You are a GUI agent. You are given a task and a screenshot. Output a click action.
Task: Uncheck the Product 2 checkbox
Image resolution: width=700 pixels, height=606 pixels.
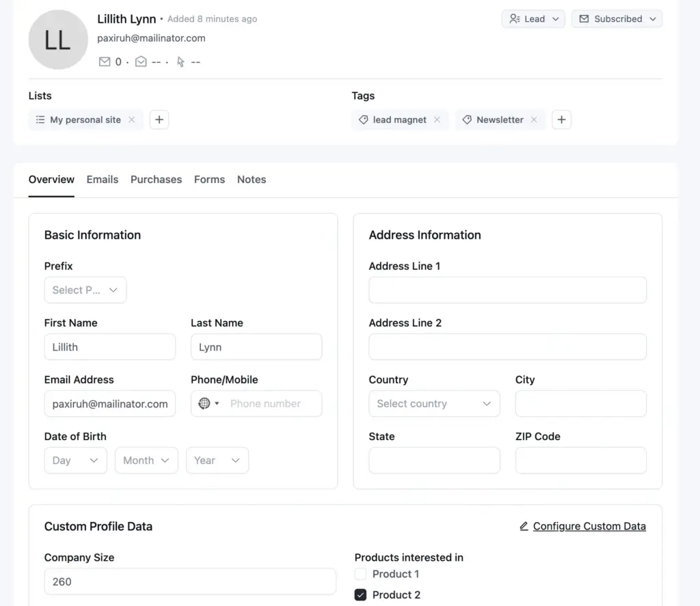coord(360,595)
